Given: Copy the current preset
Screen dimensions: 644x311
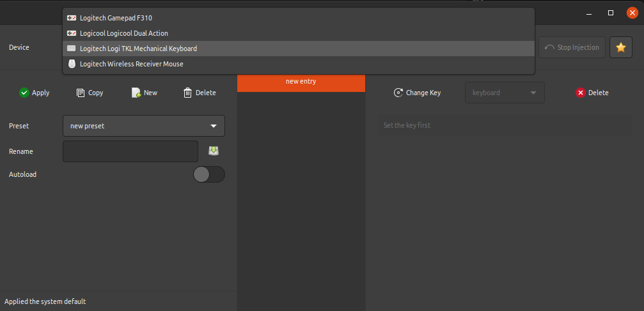Looking at the screenshot, I should (90, 93).
